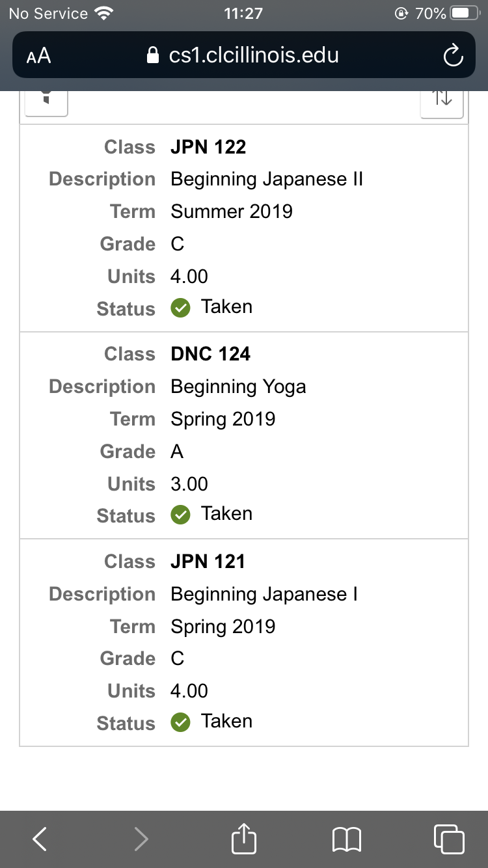Go back with the left chevron
Viewport: 488px width, 868px height.
[40, 839]
